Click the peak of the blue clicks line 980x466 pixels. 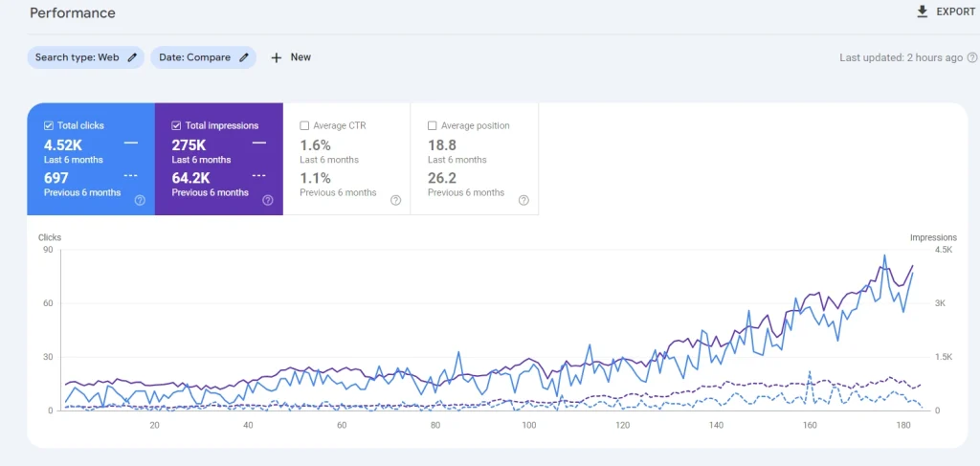pyautogui.click(x=884, y=255)
